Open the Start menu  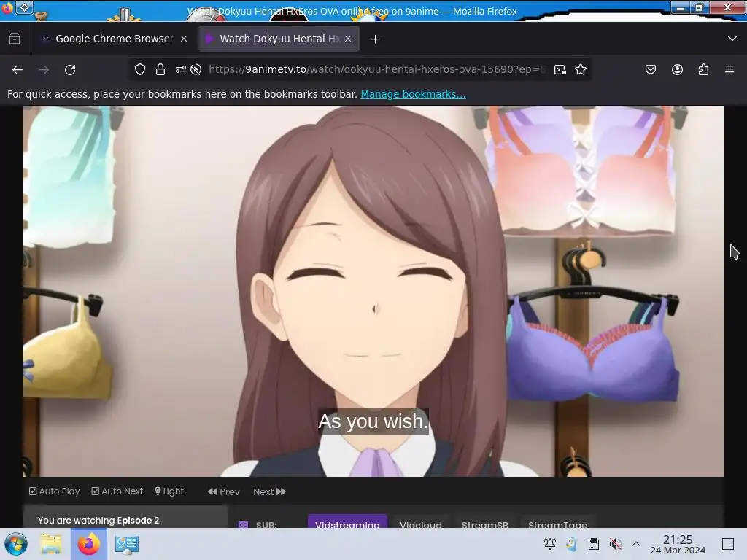tap(16, 544)
